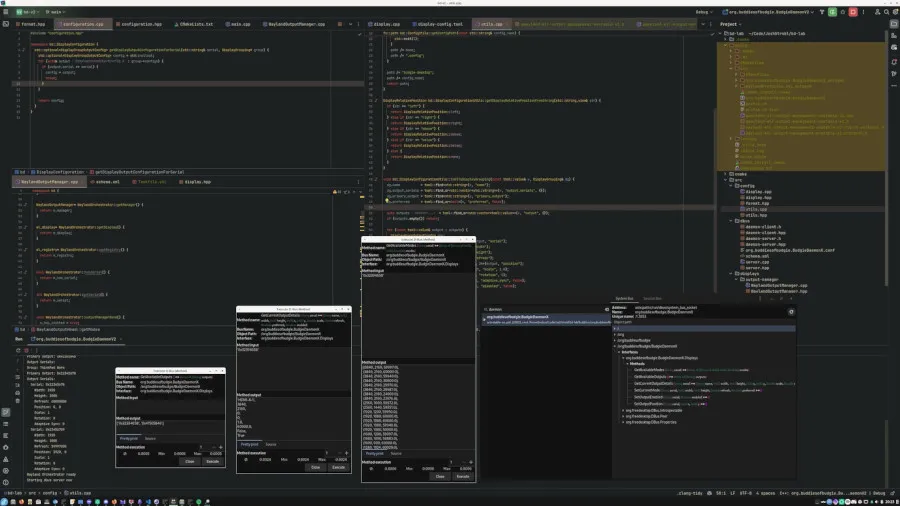Click the method input box in GetAvailableModes dialog
The width and height of the screenshot is (900, 506).
pos(418,316)
